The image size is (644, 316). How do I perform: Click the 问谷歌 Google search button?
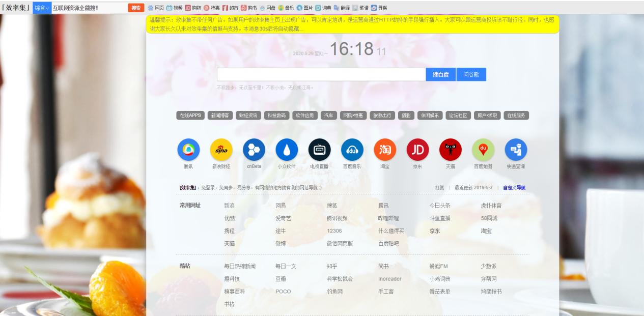pos(470,74)
